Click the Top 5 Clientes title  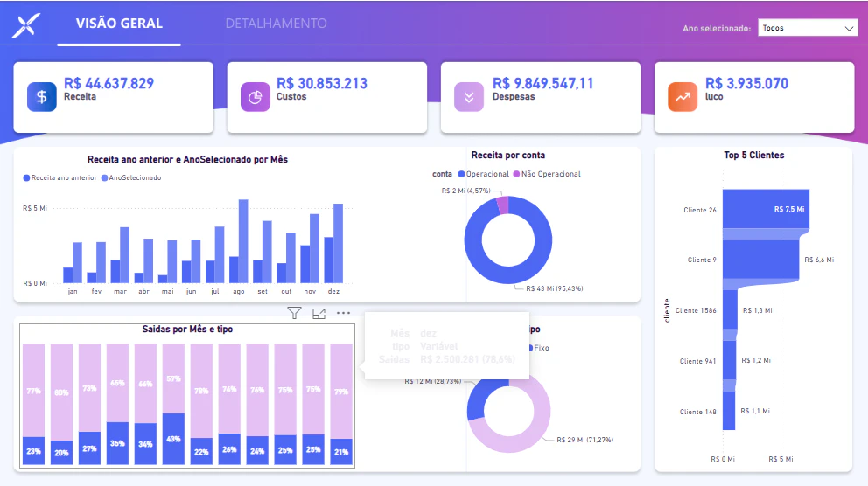pyautogui.click(x=754, y=156)
